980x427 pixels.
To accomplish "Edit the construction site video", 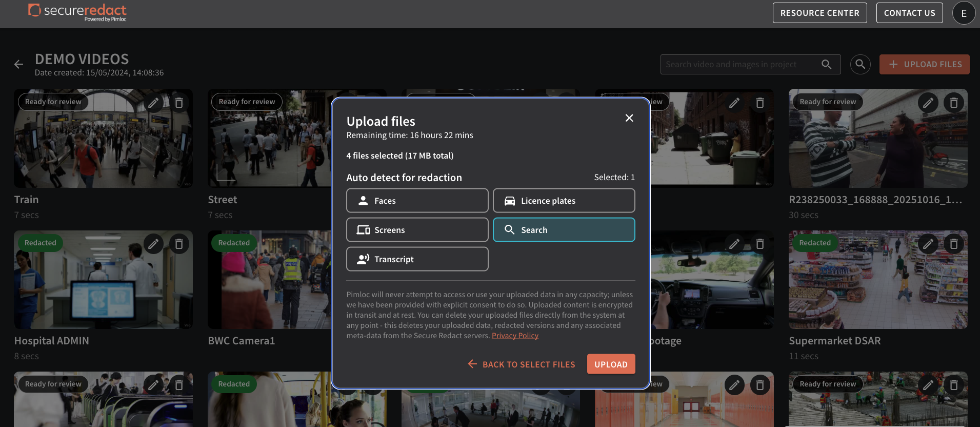I will pyautogui.click(x=928, y=385).
